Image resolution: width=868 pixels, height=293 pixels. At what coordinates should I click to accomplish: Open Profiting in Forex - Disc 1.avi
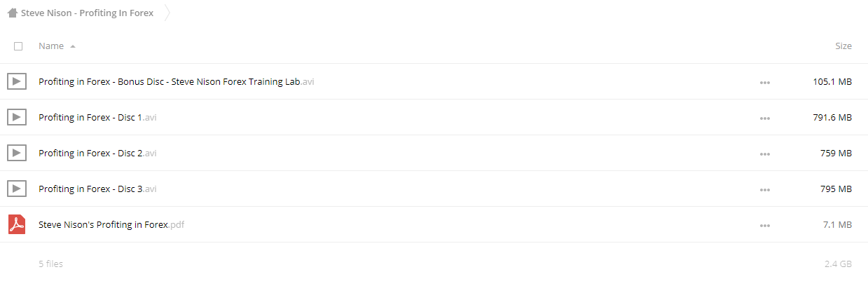(x=97, y=117)
